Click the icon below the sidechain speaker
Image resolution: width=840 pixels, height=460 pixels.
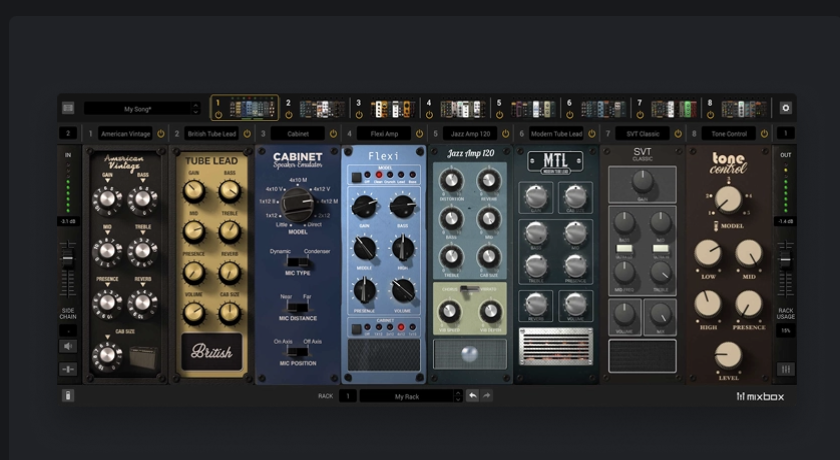tap(68, 369)
